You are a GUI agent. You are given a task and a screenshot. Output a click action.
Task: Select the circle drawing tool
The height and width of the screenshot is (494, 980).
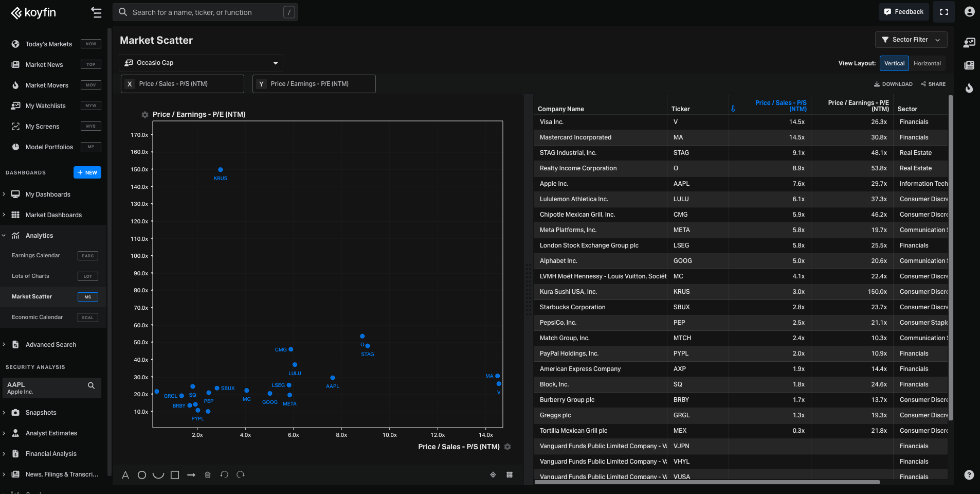pyautogui.click(x=142, y=475)
